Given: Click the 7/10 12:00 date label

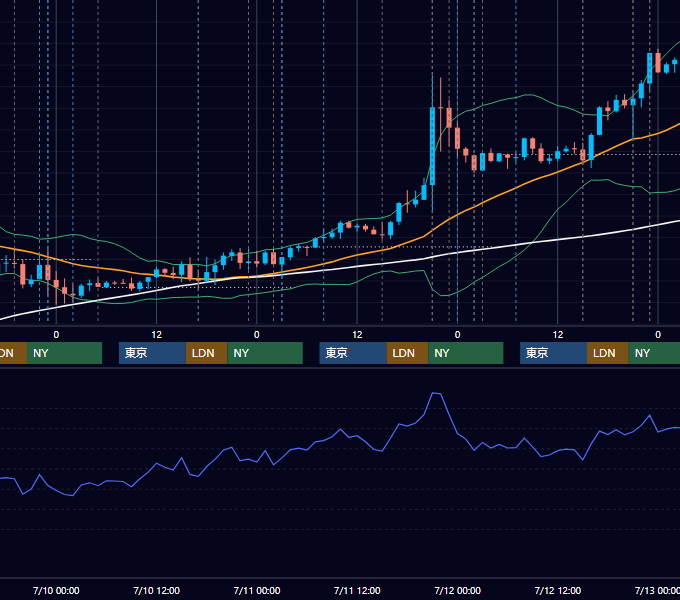Looking at the screenshot, I should (x=157, y=590).
